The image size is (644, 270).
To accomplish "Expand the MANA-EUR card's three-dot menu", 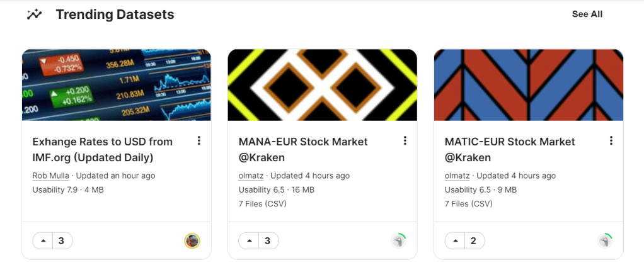I will [x=405, y=140].
